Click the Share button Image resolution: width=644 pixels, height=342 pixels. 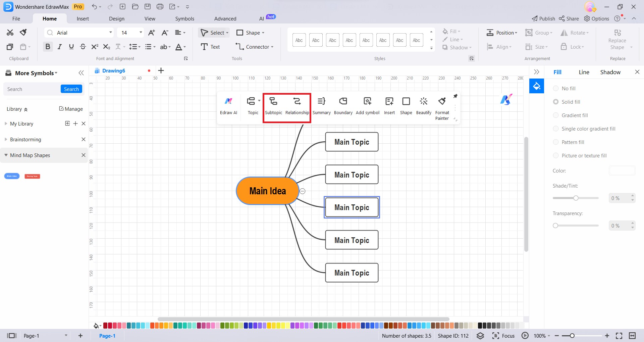[x=569, y=18]
